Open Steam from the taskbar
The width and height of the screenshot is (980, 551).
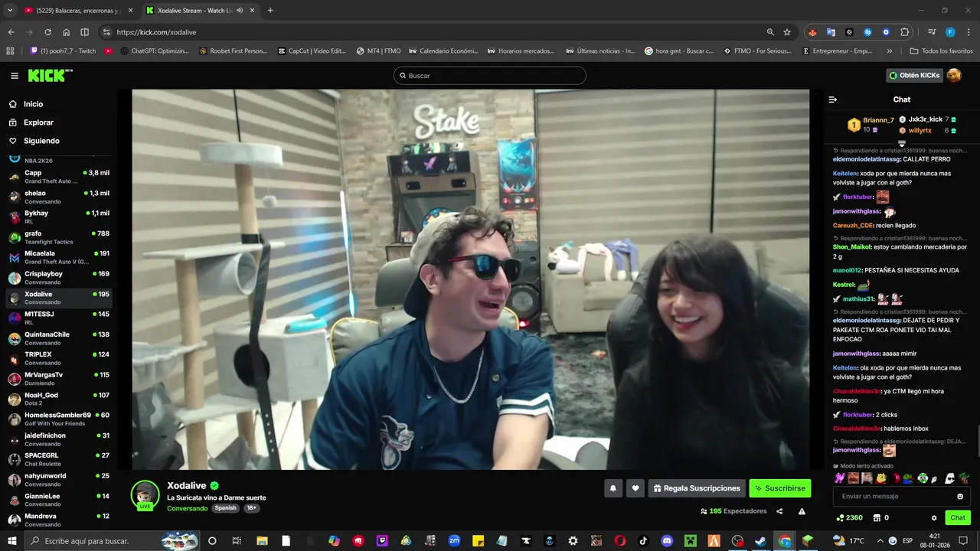pos(761,541)
